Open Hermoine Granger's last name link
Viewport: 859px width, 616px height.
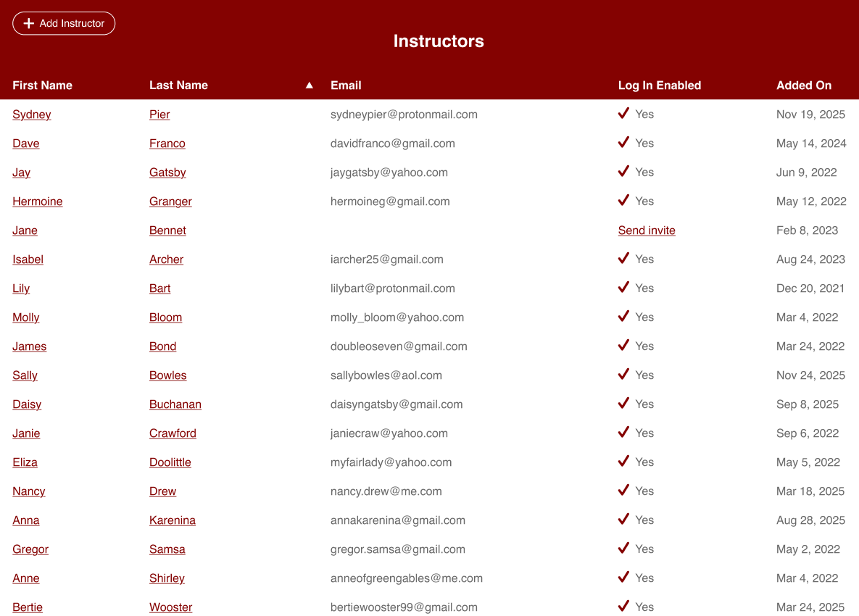(170, 201)
